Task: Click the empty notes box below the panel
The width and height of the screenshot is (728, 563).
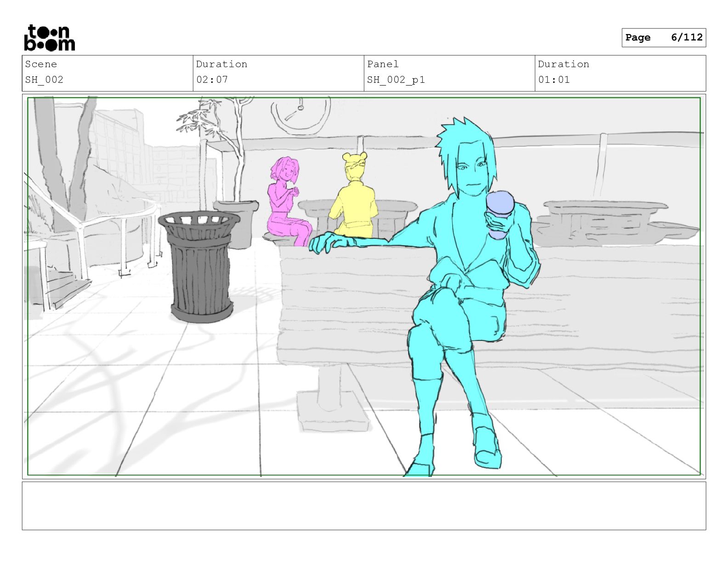Action: click(364, 506)
